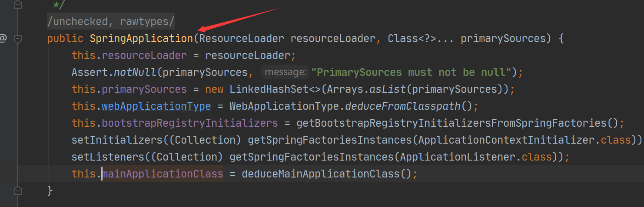This screenshot has width=644, height=207.
Task: Follow the underlined webApplicationType link
Action: pyautogui.click(x=156, y=106)
